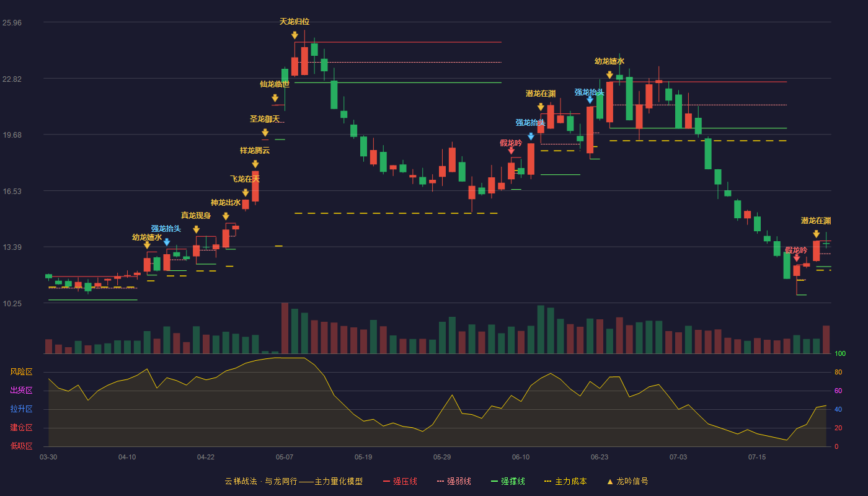Click the 19.68 price axis label
Image resolution: width=868 pixels, height=496 pixels.
click(12, 135)
